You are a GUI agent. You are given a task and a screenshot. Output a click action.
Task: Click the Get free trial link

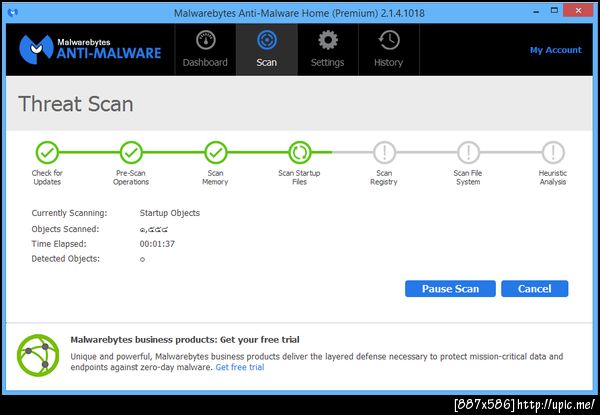(240, 367)
